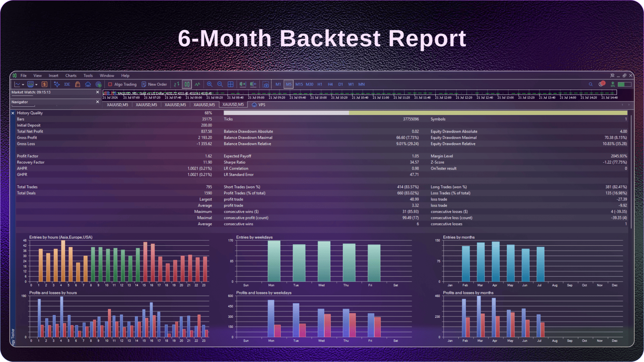Switch to the VPS tab

(259, 105)
